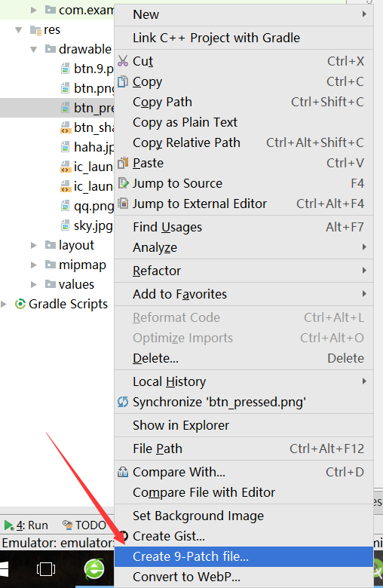Click the Run tool window play icon
The height and width of the screenshot is (588, 383).
tap(8, 525)
